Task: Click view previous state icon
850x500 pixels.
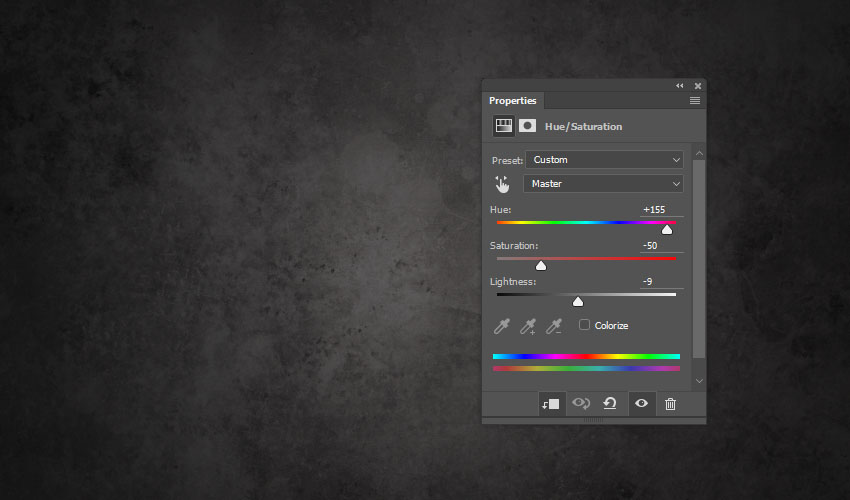Action: [581, 404]
